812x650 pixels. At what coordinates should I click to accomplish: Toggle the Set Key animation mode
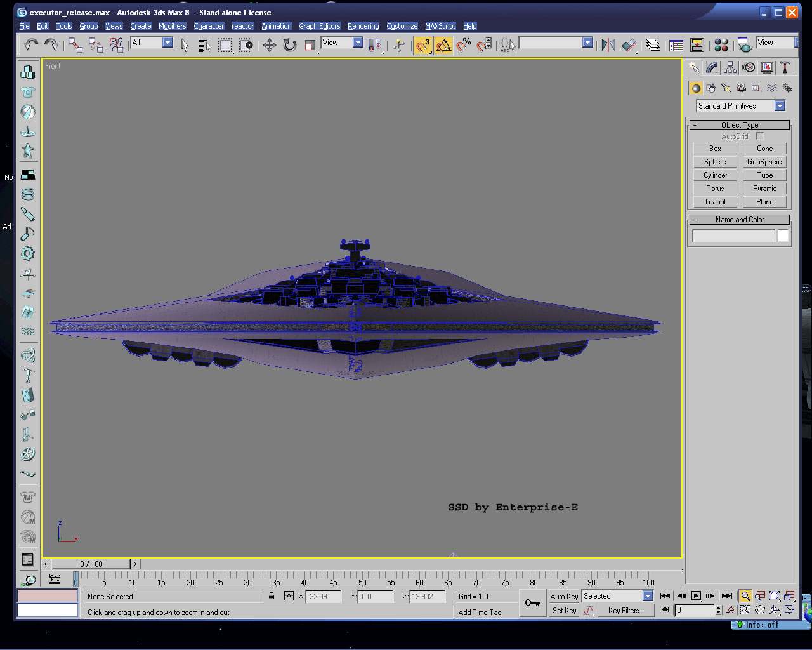[x=564, y=611]
